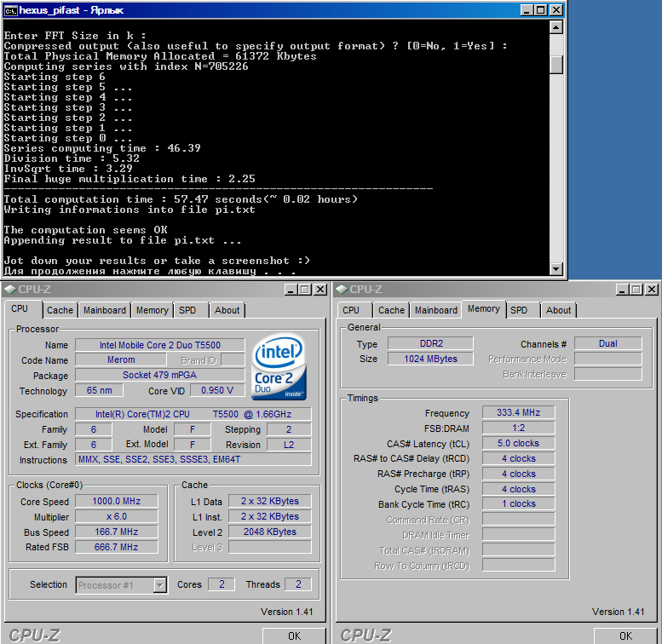Click the Intel Core 2 Duo logo
The height and width of the screenshot is (644, 662).
tap(279, 367)
